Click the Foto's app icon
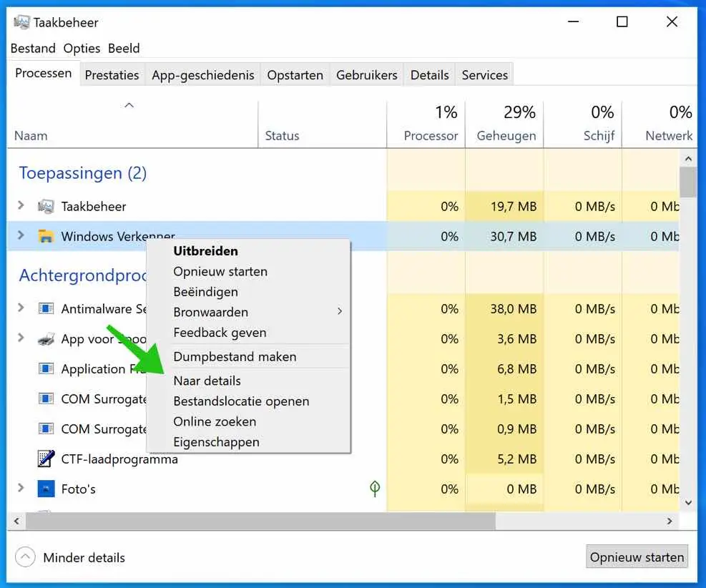The height and width of the screenshot is (588, 706). point(46,489)
